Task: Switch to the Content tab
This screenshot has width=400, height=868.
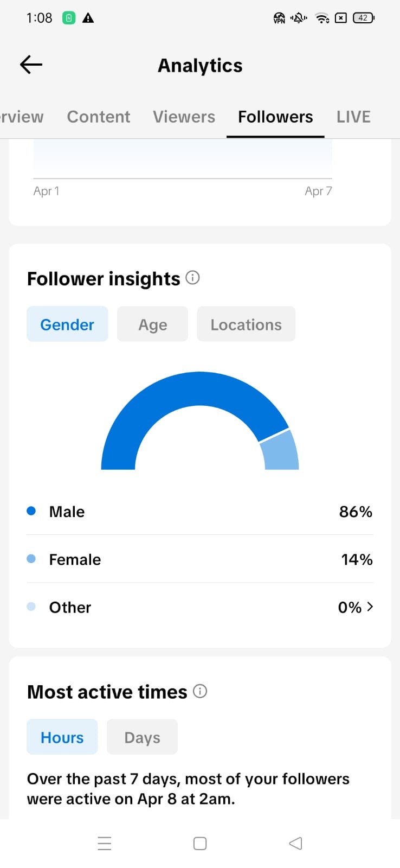Action: [98, 117]
